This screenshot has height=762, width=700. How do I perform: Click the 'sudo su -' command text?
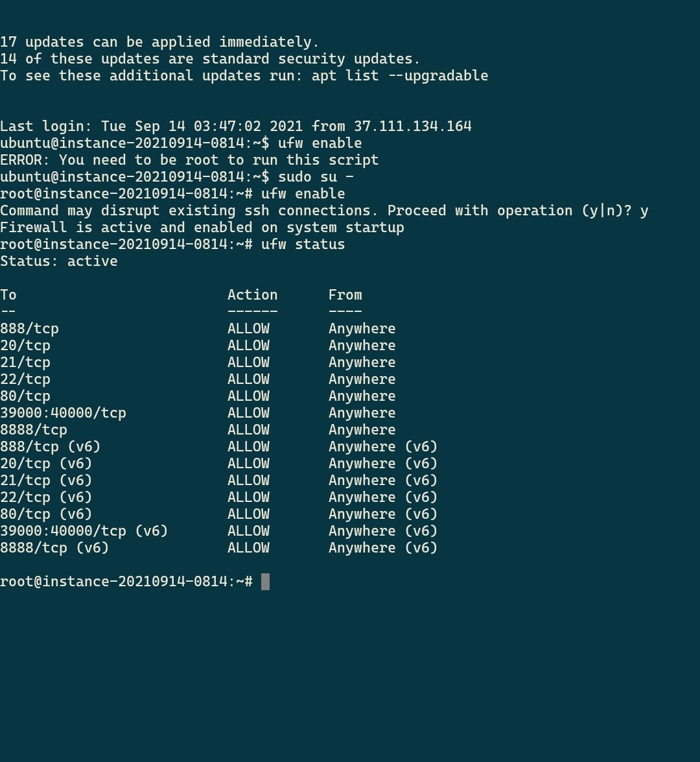pyautogui.click(x=316, y=177)
